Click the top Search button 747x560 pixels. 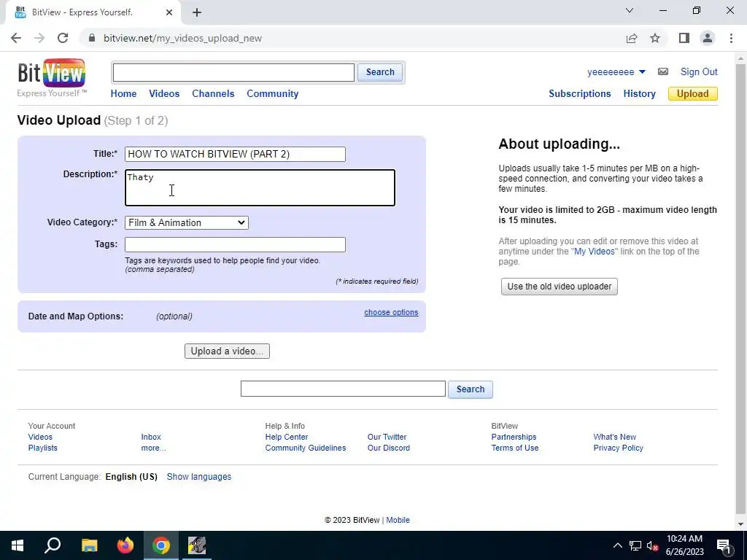(379, 72)
